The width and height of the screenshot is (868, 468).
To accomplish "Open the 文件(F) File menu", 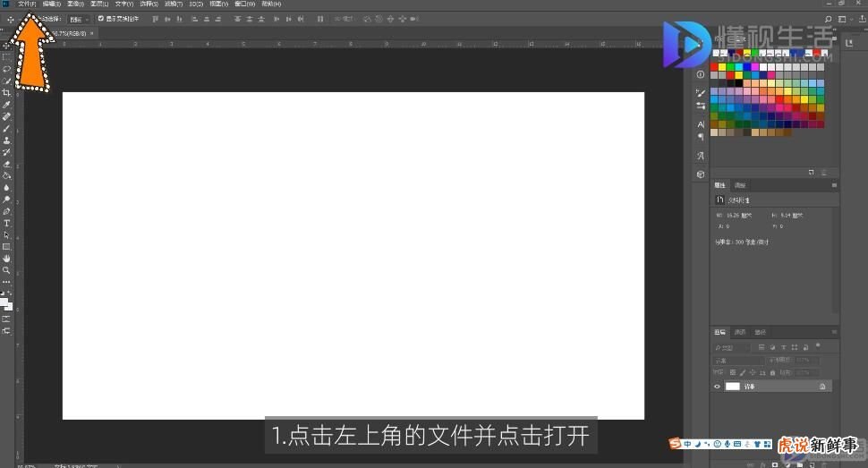I will [27, 4].
